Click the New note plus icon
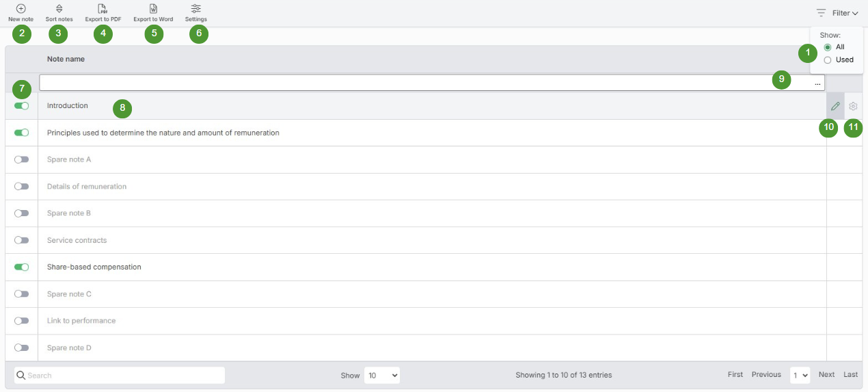The width and height of the screenshot is (868, 392). click(21, 9)
